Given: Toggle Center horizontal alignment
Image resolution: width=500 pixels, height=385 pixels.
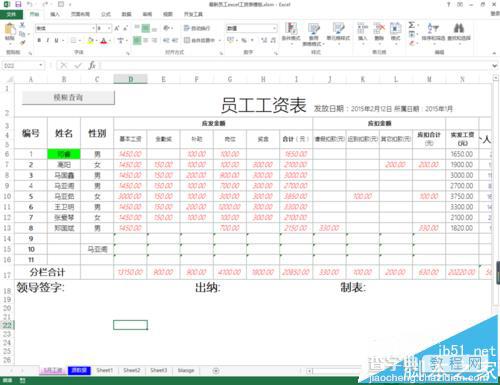Looking at the screenshot, I should [146, 40].
